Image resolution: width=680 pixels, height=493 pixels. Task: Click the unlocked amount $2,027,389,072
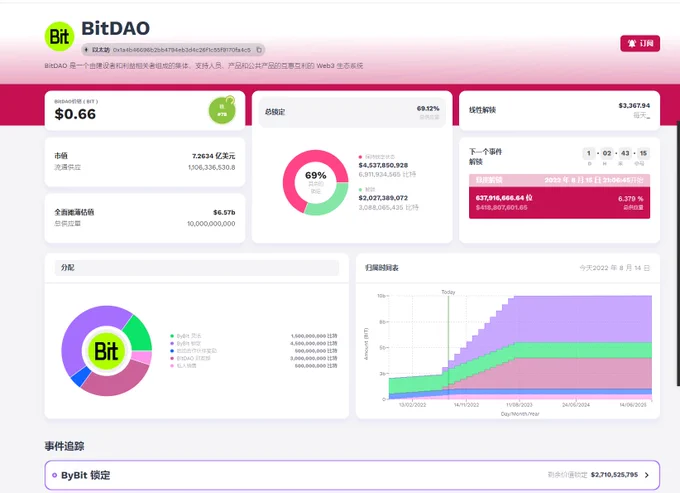pos(383,198)
